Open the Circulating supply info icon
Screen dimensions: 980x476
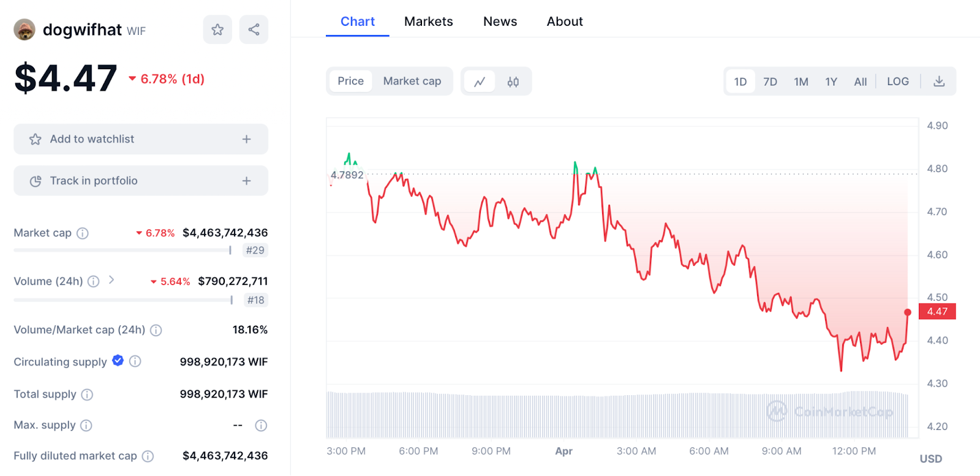(x=135, y=361)
